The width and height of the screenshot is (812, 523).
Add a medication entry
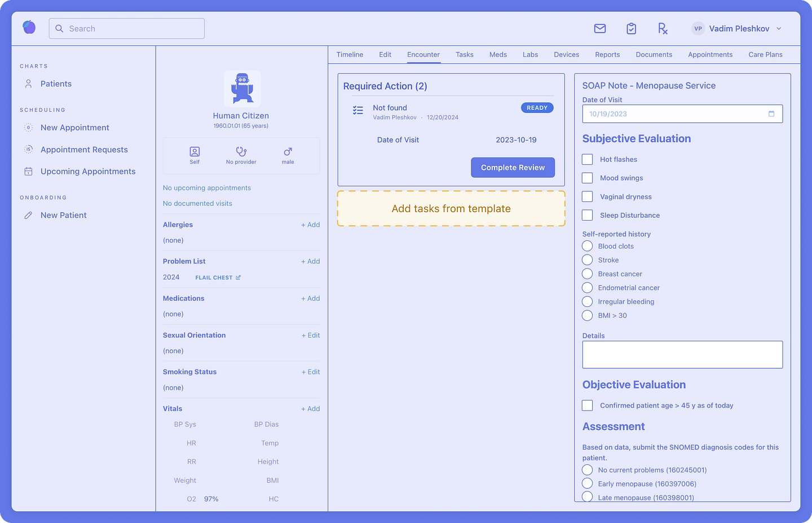[x=311, y=298]
